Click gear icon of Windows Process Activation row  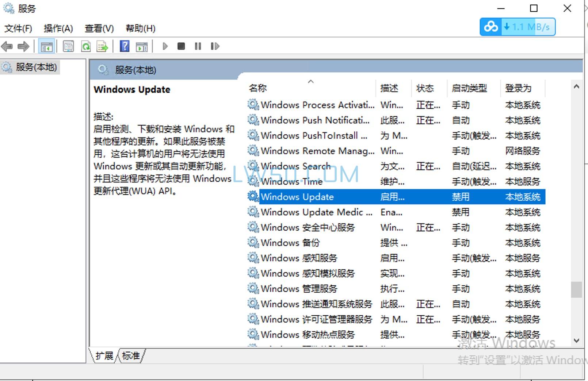[253, 105]
